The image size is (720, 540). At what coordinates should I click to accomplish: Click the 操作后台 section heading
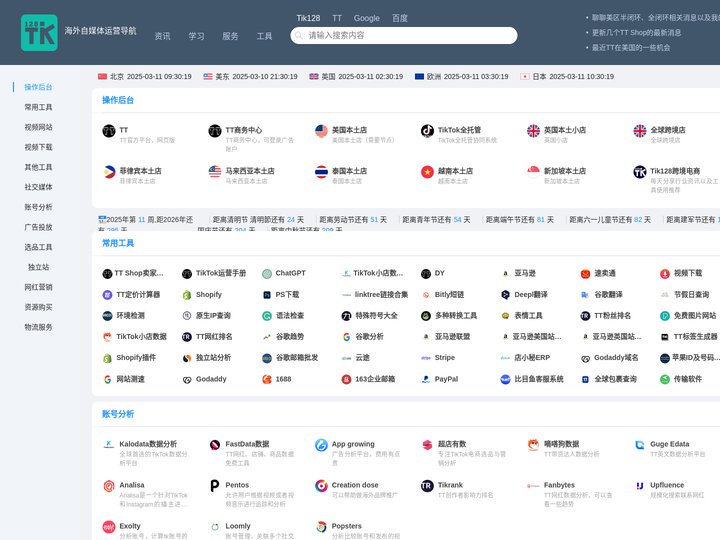[x=118, y=100]
